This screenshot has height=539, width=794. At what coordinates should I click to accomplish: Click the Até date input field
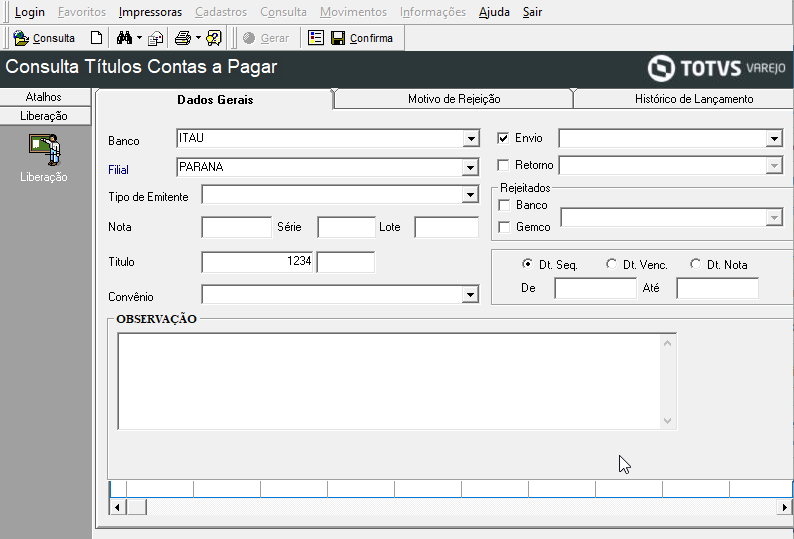(718, 288)
